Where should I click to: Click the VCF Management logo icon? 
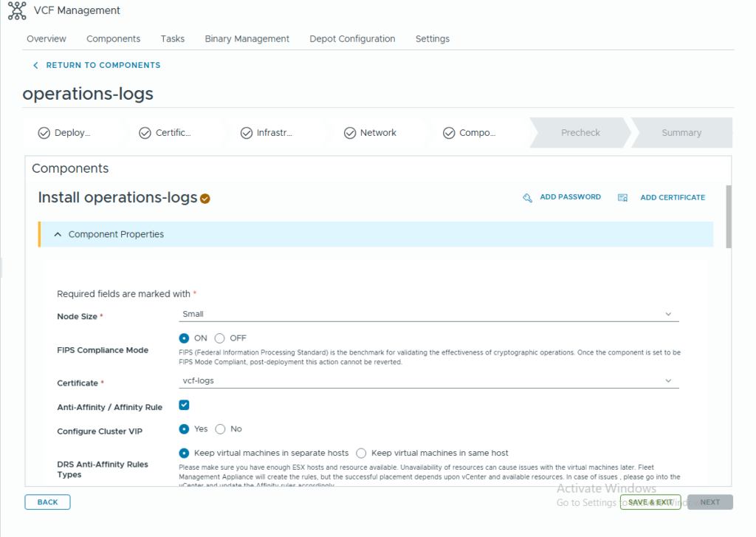click(16, 10)
